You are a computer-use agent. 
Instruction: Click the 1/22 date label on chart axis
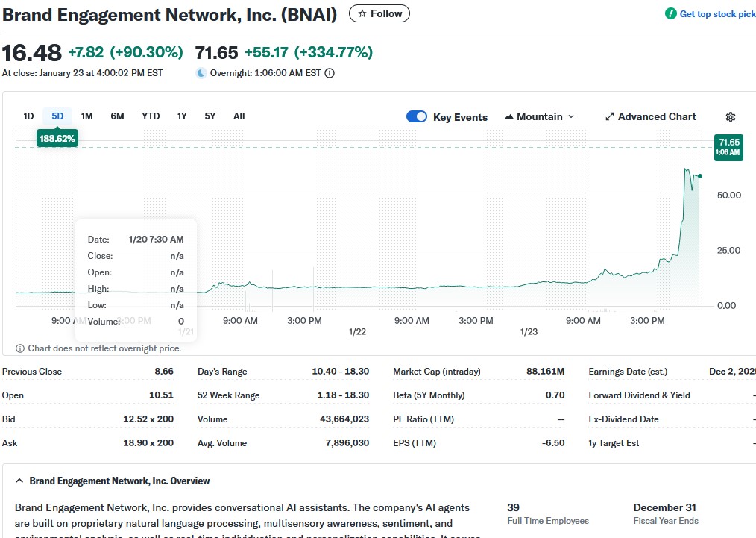tap(357, 332)
